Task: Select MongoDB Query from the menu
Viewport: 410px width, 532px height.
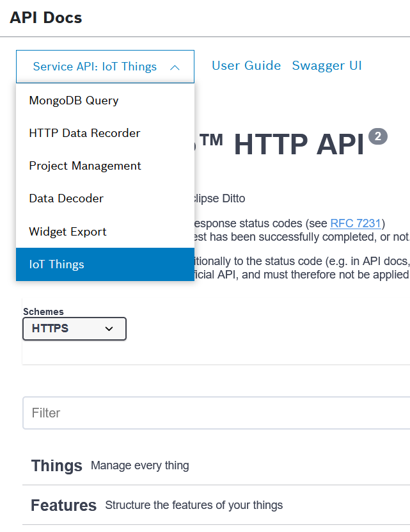Action: click(x=74, y=101)
